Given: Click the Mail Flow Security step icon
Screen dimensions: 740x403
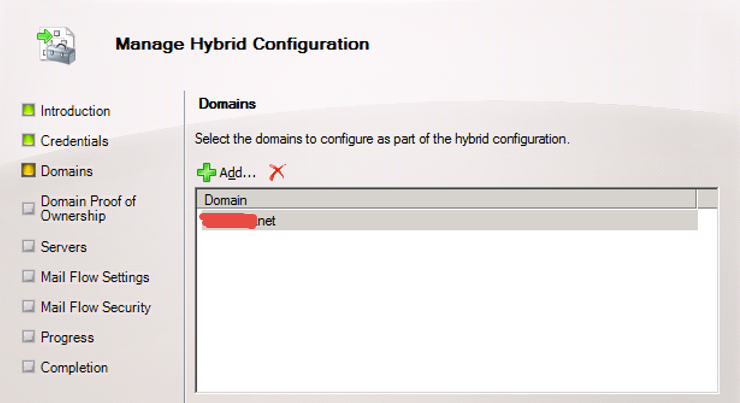Looking at the screenshot, I should pyautogui.click(x=28, y=307).
